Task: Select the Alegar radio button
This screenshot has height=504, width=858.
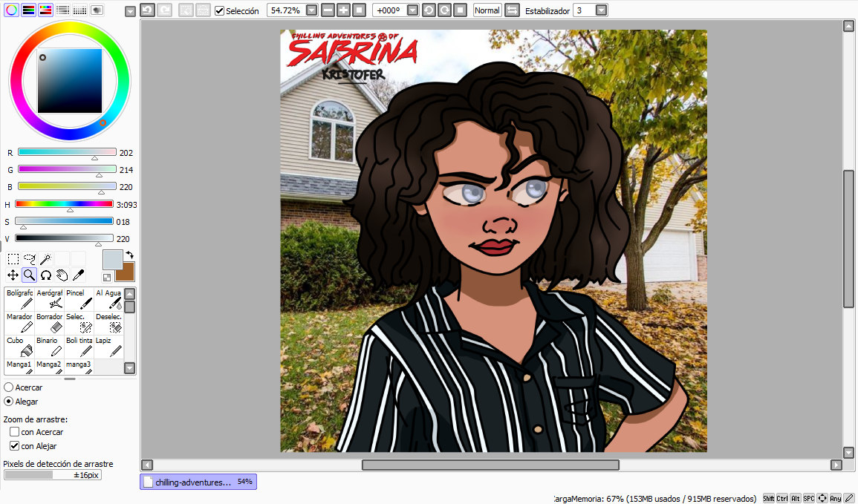Action: pyautogui.click(x=9, y=402)
